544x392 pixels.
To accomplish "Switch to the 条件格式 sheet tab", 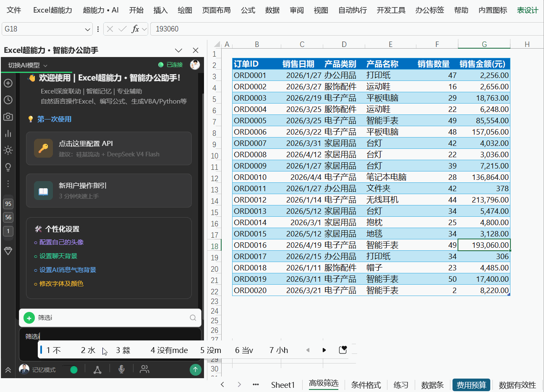I will tap(366, 385).
